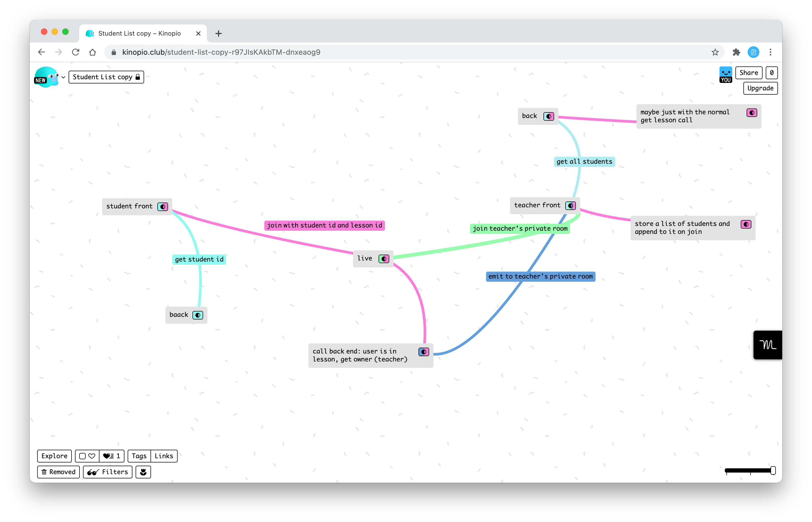The height and width of the screenshot is (522, 812).
Task: Toggle the favorite space checkbox with heart
Action: click(x=87, y=456)
